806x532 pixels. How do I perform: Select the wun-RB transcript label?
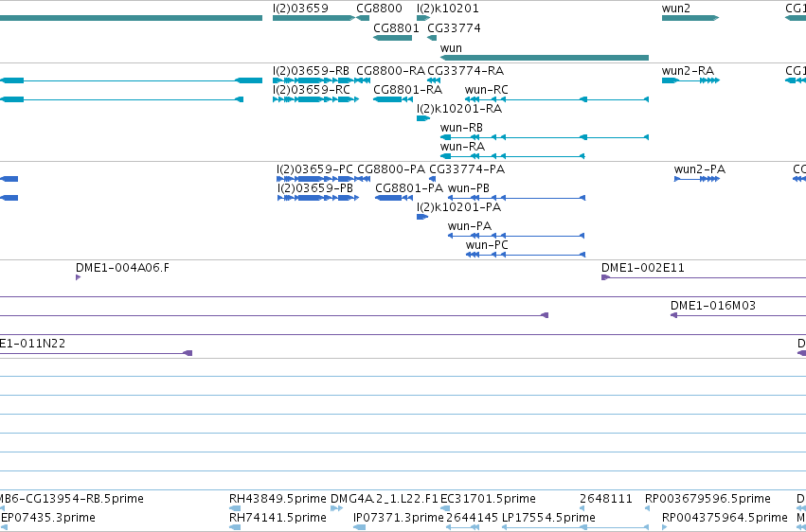pyautogui.click(x=461, y=128)
